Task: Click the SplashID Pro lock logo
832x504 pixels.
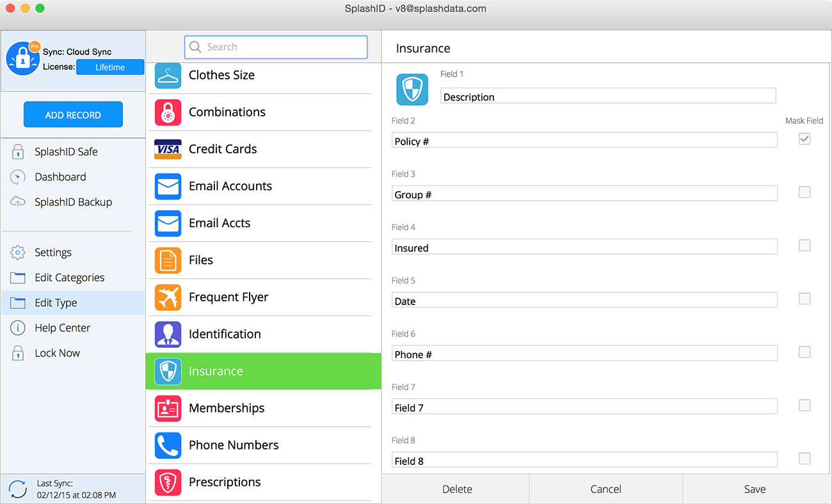Action: (x=23, y=59)
